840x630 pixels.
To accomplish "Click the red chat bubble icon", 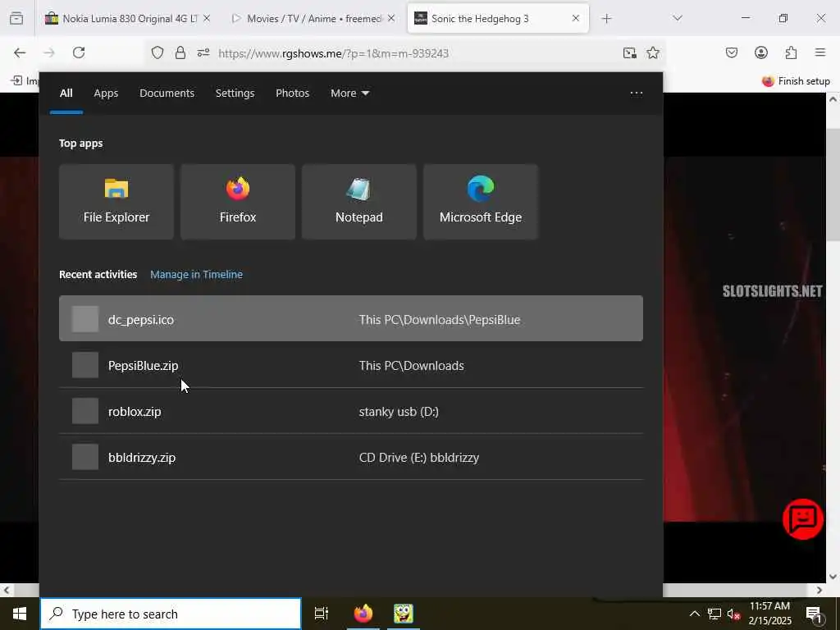I will click(802, 518).
